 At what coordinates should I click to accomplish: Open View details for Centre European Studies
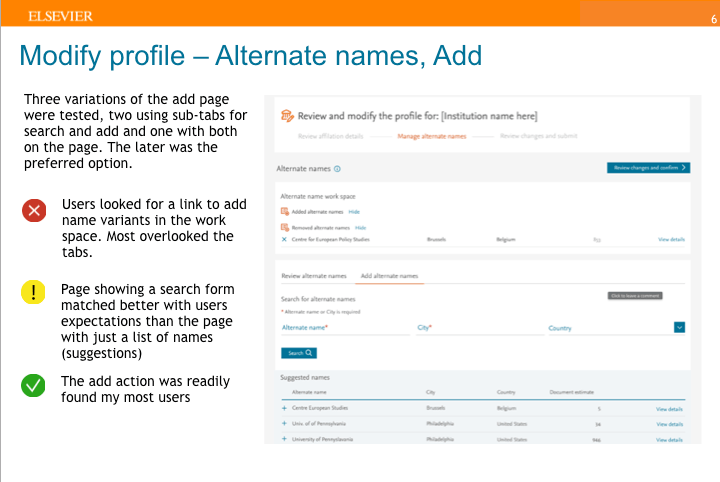pyautogui.click(x=669, y=409)
